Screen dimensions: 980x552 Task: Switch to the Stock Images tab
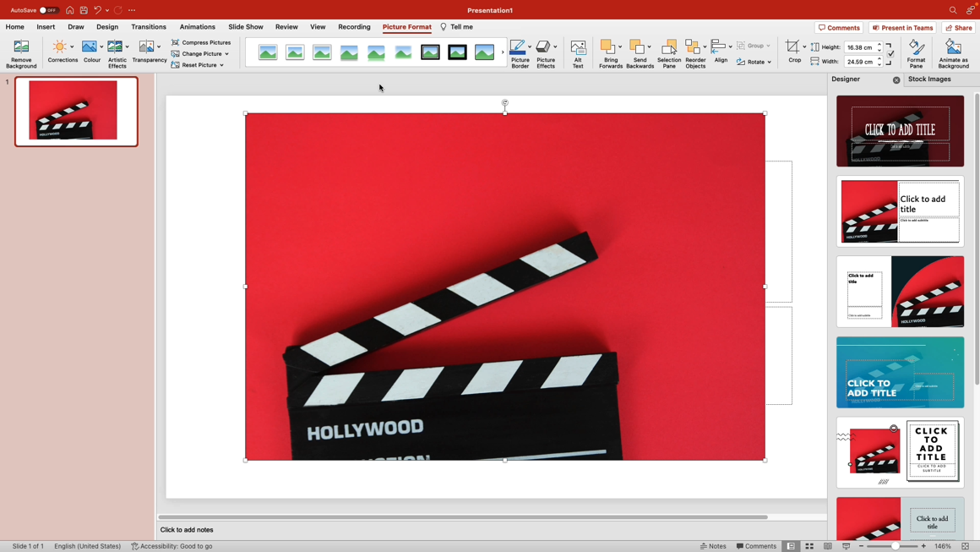[929, 79]
